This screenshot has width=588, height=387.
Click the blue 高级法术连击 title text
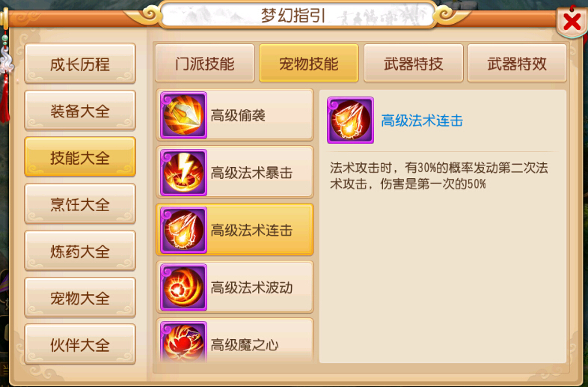[422, 121]
